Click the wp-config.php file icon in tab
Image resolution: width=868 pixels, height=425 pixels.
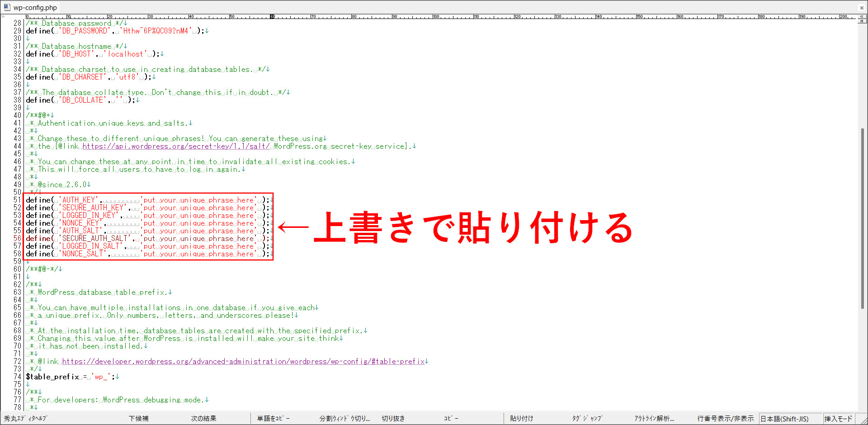(x=7, y=7)
